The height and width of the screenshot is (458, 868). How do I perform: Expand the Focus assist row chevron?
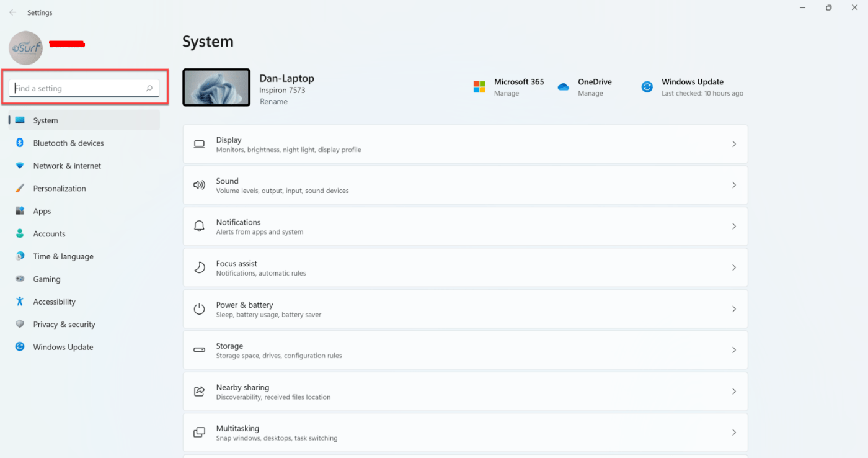[x=734, y=267]
